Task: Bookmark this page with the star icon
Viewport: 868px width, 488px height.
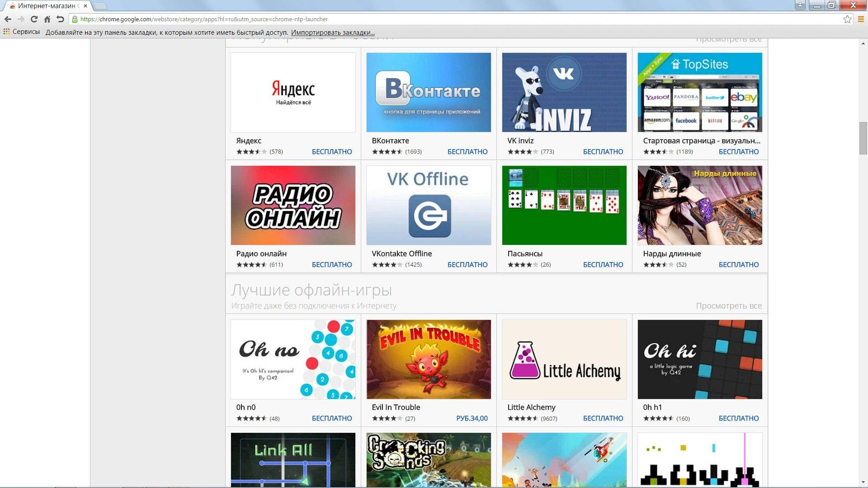Action: (847, 19)
